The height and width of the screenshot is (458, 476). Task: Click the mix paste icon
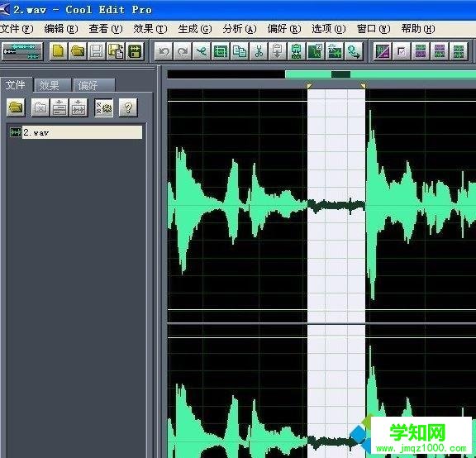[x=297, y=51]
